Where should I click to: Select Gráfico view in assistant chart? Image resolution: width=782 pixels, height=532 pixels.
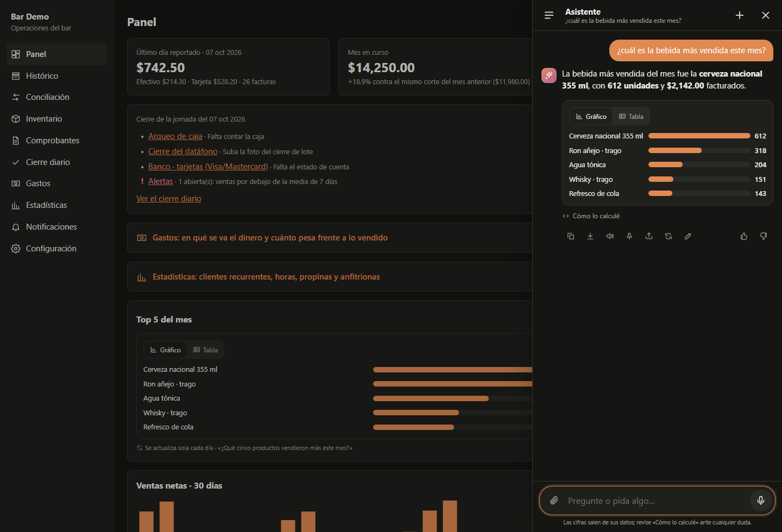591,117
